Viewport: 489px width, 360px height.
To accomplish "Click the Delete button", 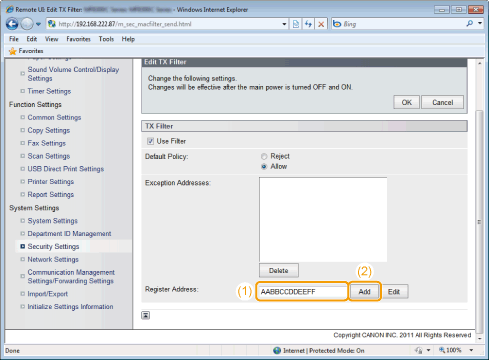I will (x=279, y=270).
